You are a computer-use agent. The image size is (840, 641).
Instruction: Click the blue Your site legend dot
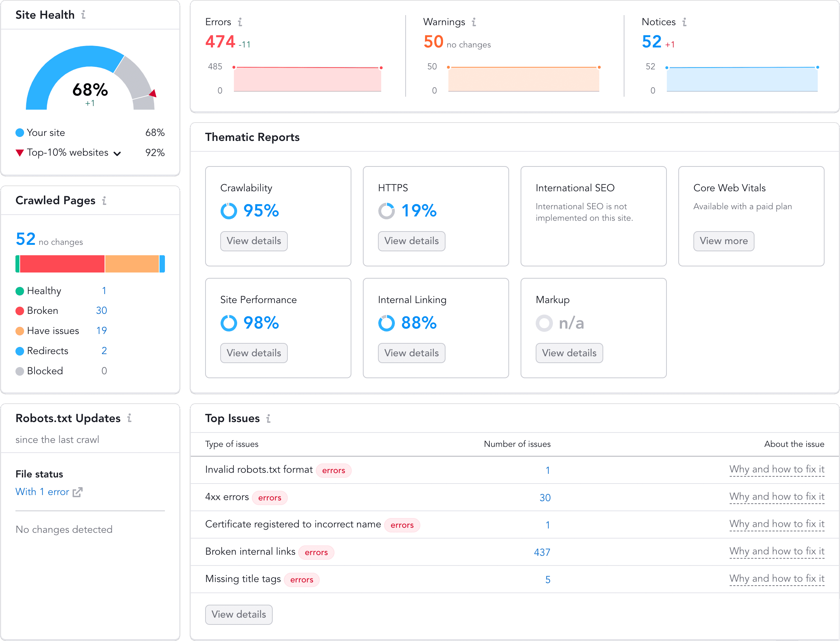point(20,133)
